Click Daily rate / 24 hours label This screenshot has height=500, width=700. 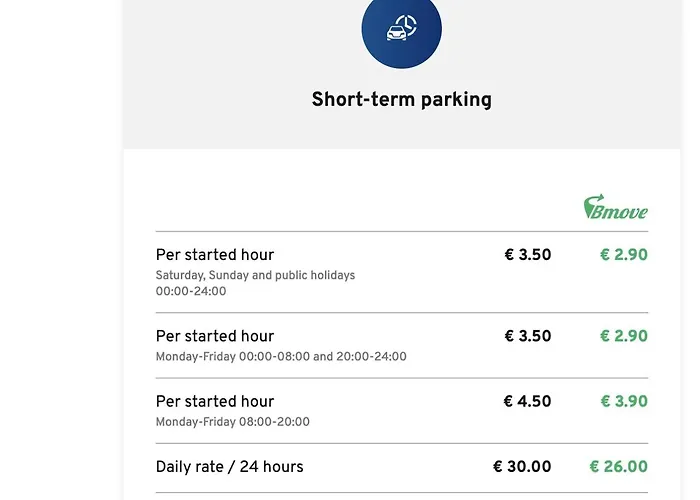click(x=229, y=467)
